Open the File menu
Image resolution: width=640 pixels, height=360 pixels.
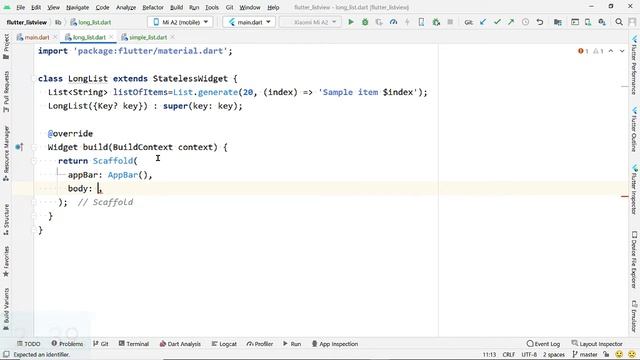pos(20,7)
